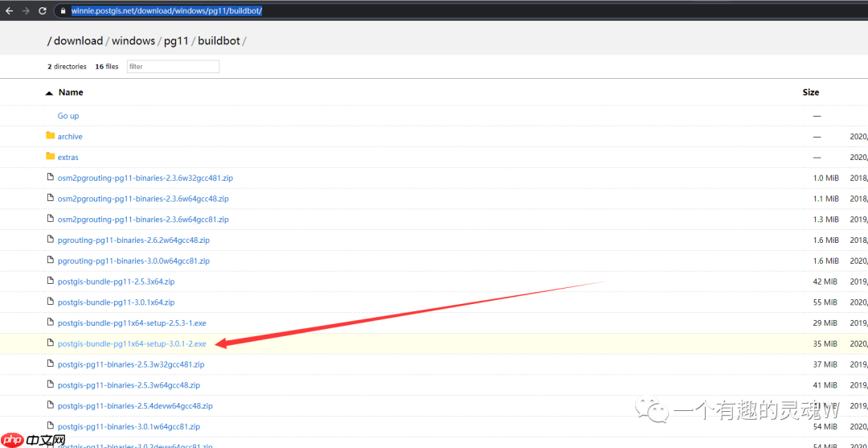This screenshot has width=868, height=448.
Task: Click file icon of postgis binaries 2.5.3w64gcc48.zip
Action: point(51,384)
